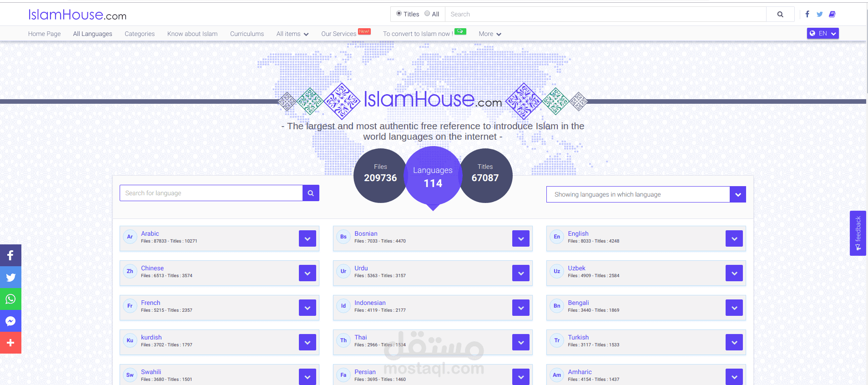The height and width of the screenshot is (385, 868).
Task: Open the Showing languages in which language dropdown
Action: [646, 194]
